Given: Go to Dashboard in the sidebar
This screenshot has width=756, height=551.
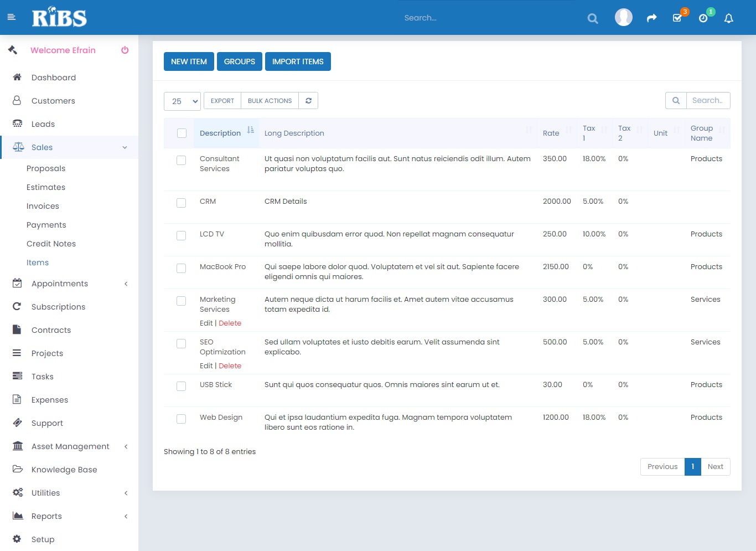Looking at the screenshot, I should 54,78.
